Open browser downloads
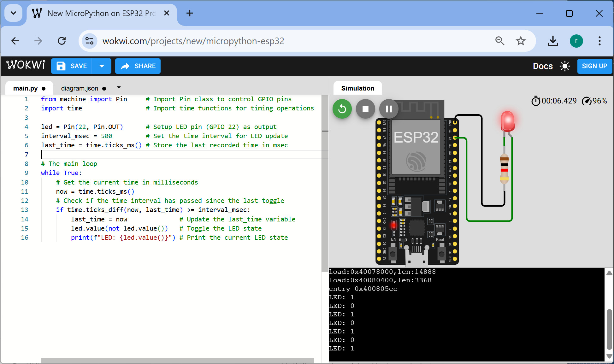This screenshot has height=364, width=614. click(553, 41)
